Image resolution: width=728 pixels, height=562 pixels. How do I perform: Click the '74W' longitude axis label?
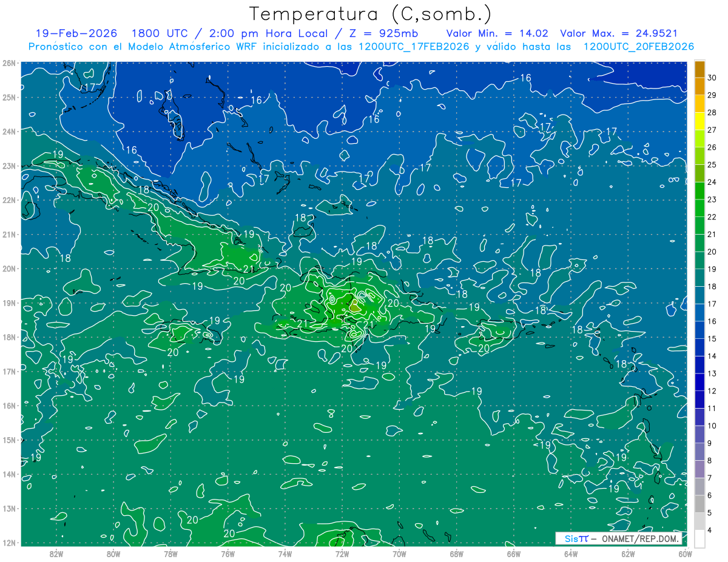click(285, 554)
